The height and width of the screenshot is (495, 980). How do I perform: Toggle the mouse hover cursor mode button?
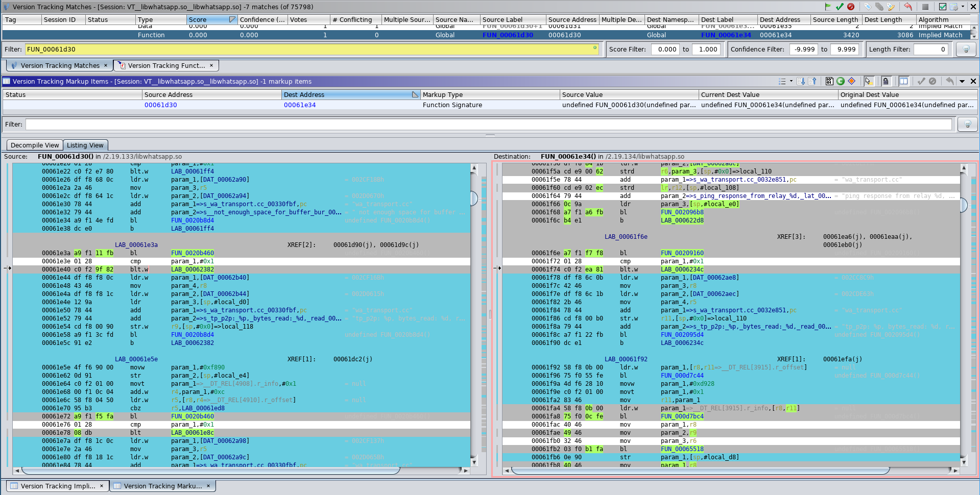(868, 81)
